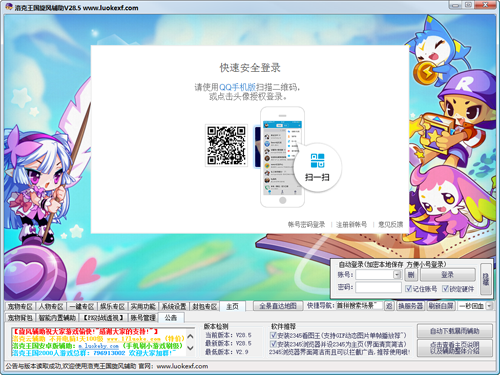500x375 pixels.
Task: Select the 主页 tab
Action: (232, 306)
